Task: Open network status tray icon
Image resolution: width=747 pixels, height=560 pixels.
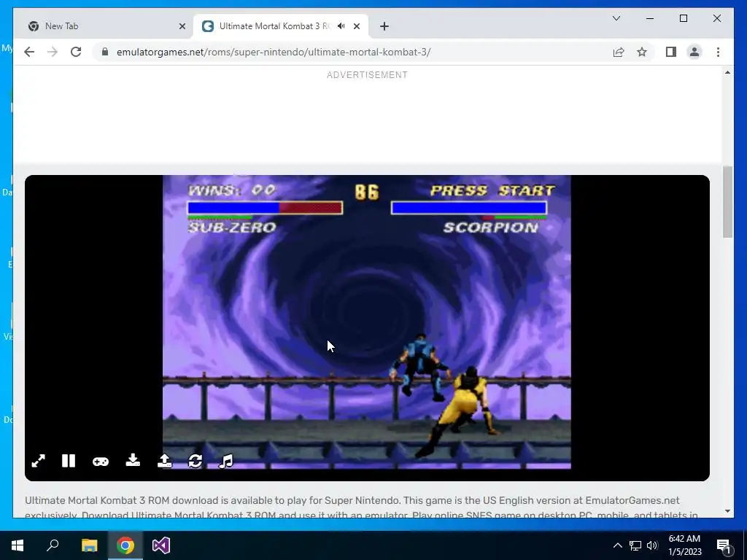Action: (x=635, y=545)
